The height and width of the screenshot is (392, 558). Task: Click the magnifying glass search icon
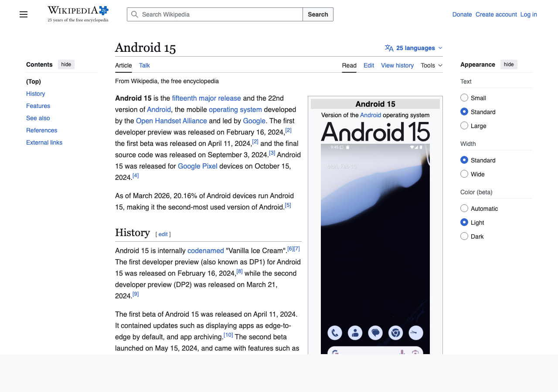tap(135, 14)
